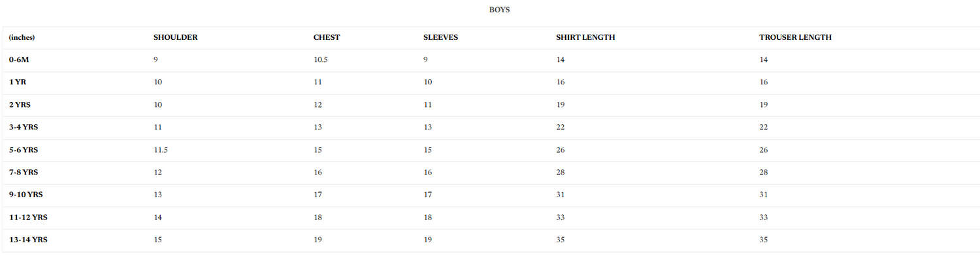Select the 7-8 YRS row label
This screenshot has width=980, height=256.
(x=23, y=172)
